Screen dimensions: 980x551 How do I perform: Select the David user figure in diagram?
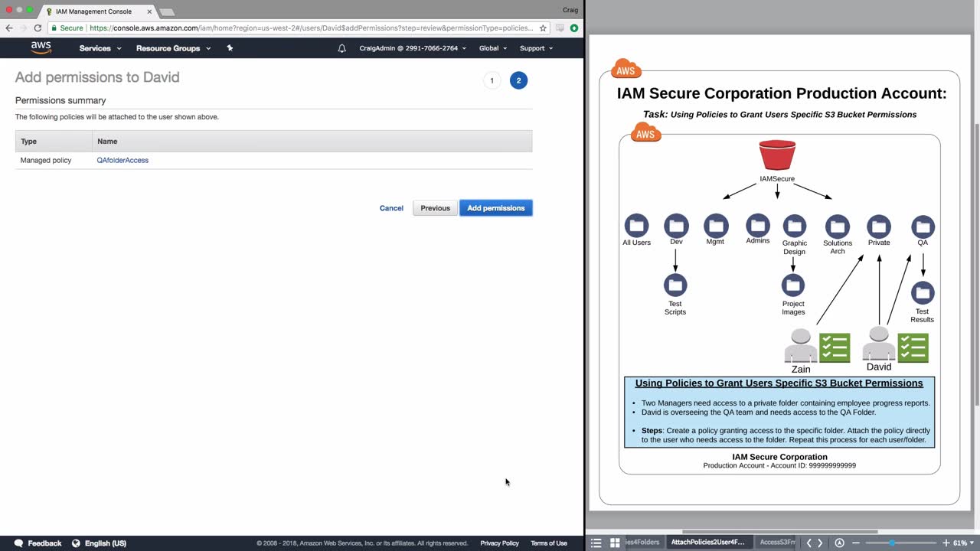point(879,344)
